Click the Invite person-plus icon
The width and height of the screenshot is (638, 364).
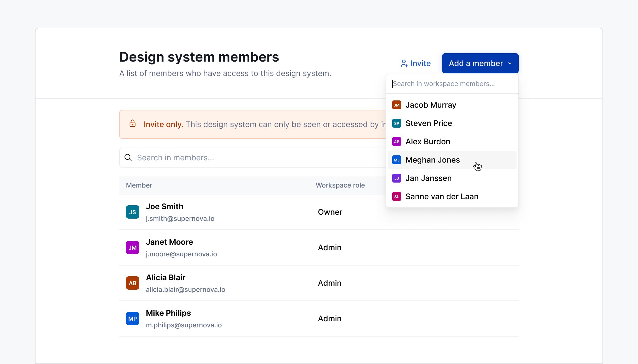404,64
